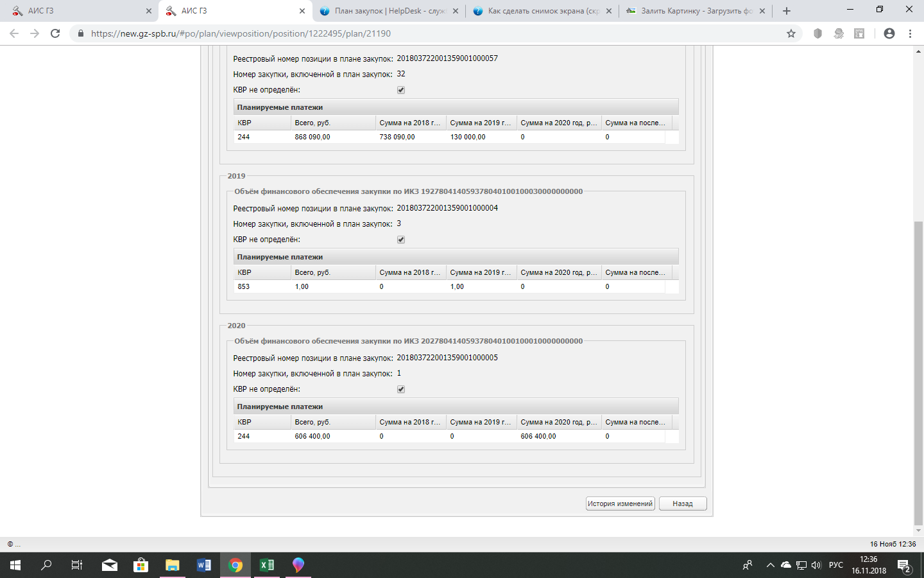
Task: Click the shield extension icon
Action: click(817, 33)
